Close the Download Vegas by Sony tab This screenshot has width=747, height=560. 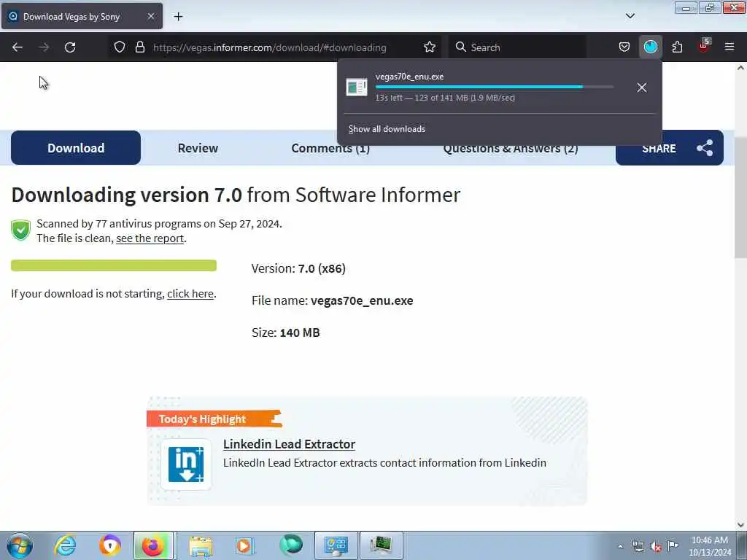tap(151, 16)
